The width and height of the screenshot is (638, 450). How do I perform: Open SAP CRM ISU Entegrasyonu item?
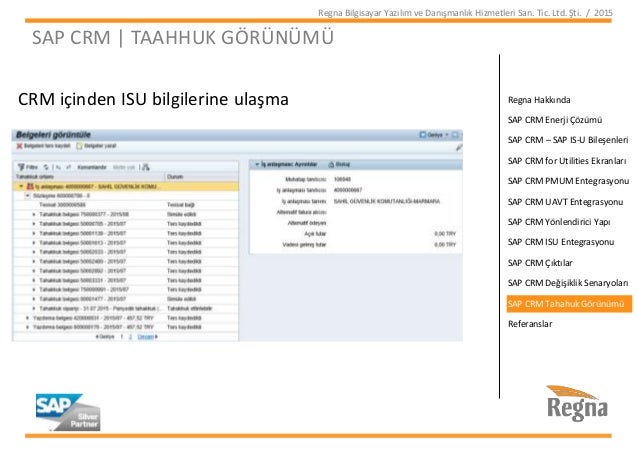(x=561, y=242)
